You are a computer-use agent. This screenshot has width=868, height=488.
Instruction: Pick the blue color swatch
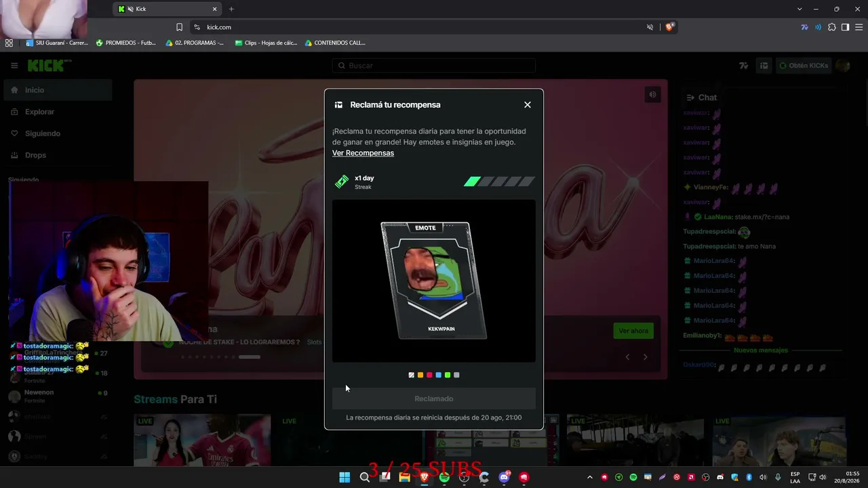tap(439, 375)
